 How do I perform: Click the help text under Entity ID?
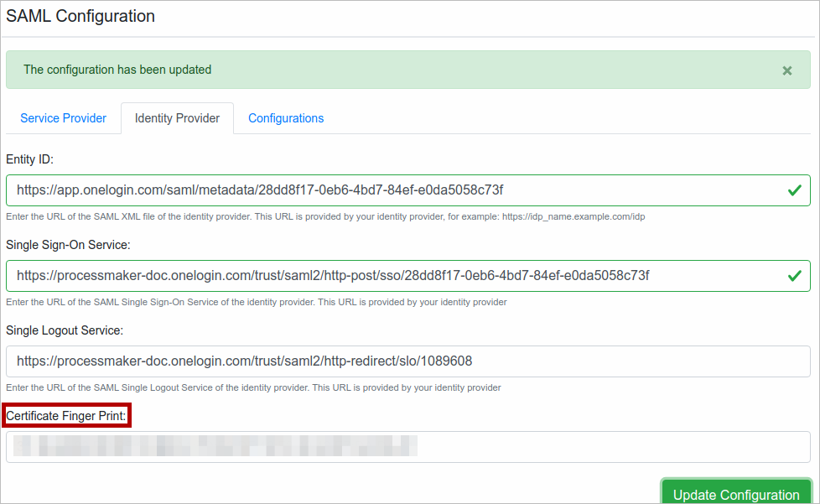click(325, 216)
